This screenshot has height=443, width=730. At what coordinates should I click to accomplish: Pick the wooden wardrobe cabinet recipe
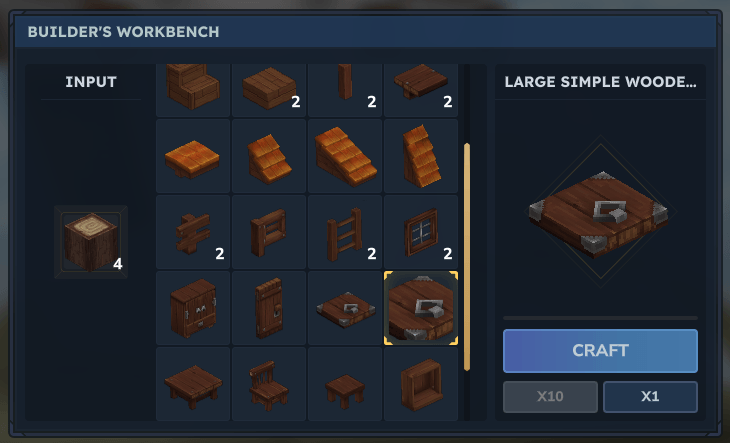click(193, 308)
